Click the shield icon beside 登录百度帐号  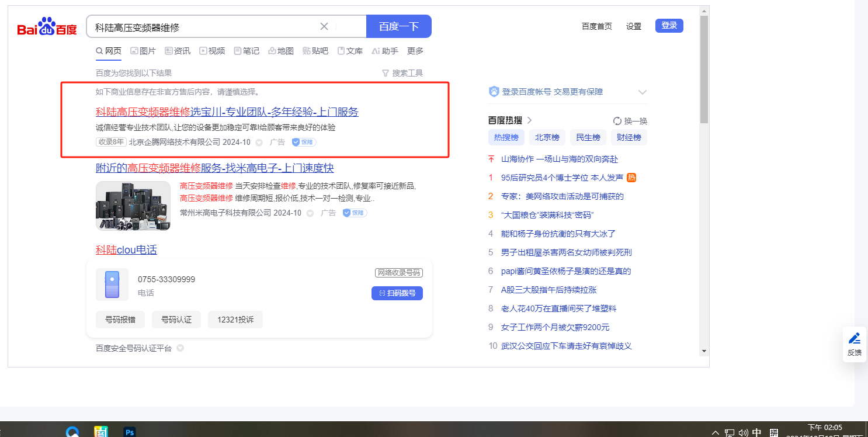click(x=494, y=92)
